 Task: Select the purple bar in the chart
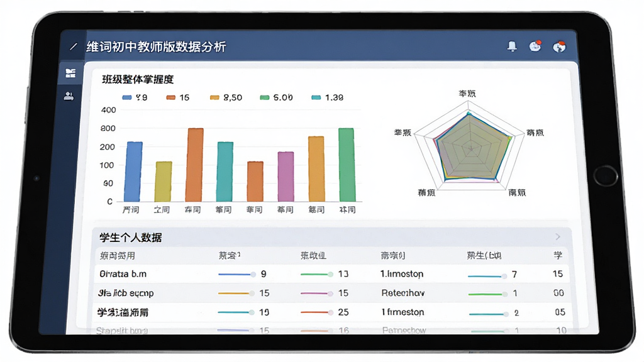[286, 177]
